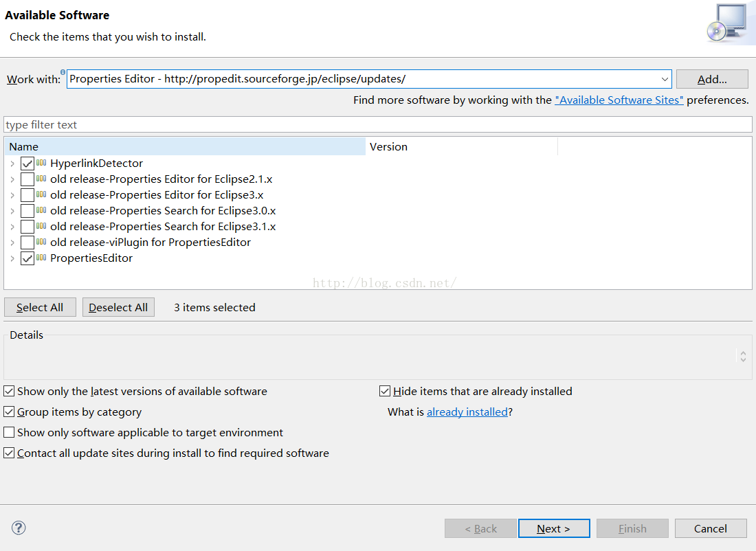The width and height of the screenshot is (756, 551).
Task: Click the category icon beside Properties Search for Eclipse3.0.x
Action: pos(41,211)
